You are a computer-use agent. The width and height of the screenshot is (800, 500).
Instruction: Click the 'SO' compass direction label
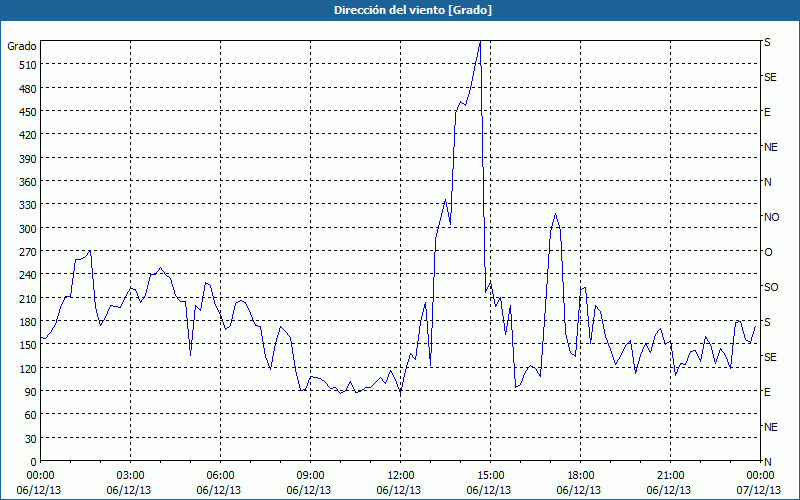(771, 287)
